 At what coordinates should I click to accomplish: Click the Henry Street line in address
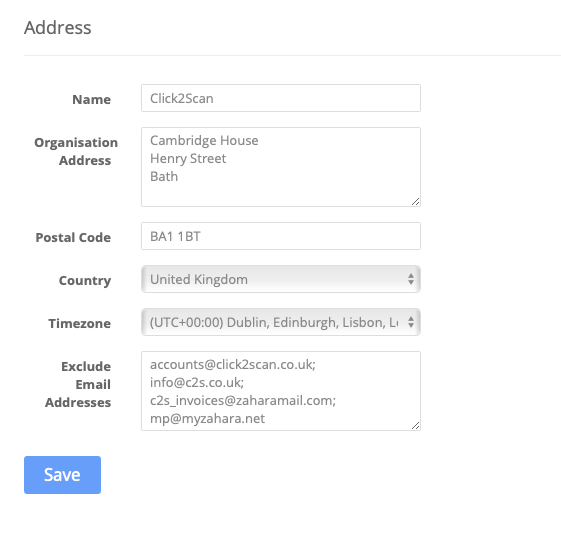188,159
